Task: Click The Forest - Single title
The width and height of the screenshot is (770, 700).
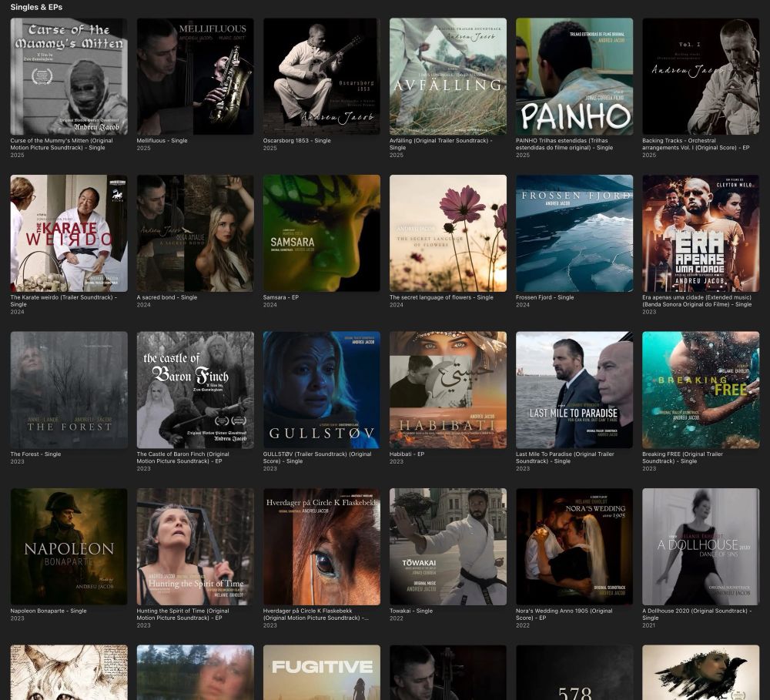Action: coord(36,454)
